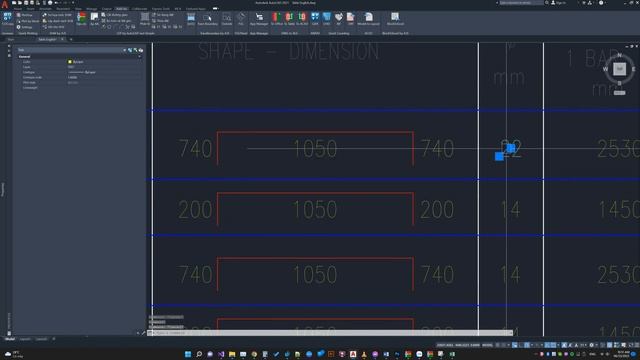This screenshot has width=640, height=360.
Task: Switch to the Annotate ribbon tab
Action: tap(45, 9)
